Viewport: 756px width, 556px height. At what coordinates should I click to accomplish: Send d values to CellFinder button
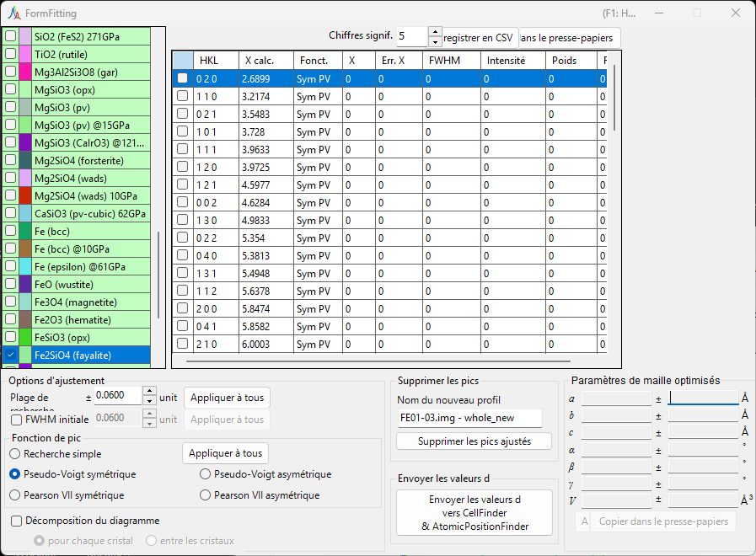coord(475,513)
